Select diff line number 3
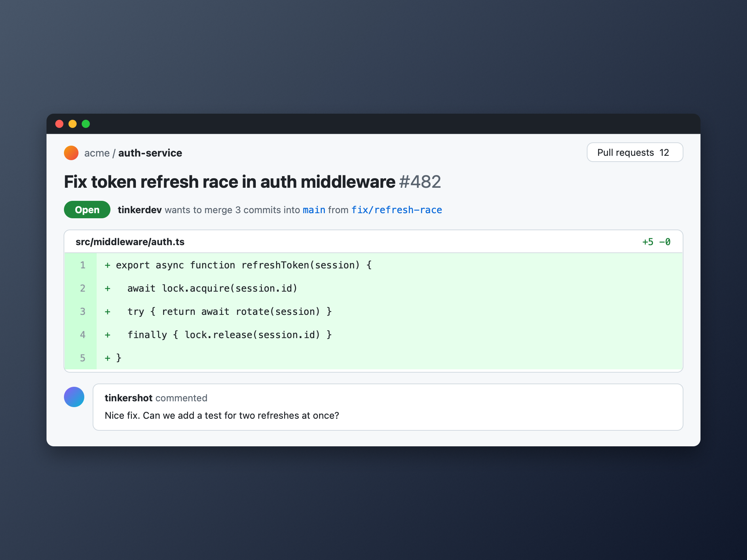 82,312
